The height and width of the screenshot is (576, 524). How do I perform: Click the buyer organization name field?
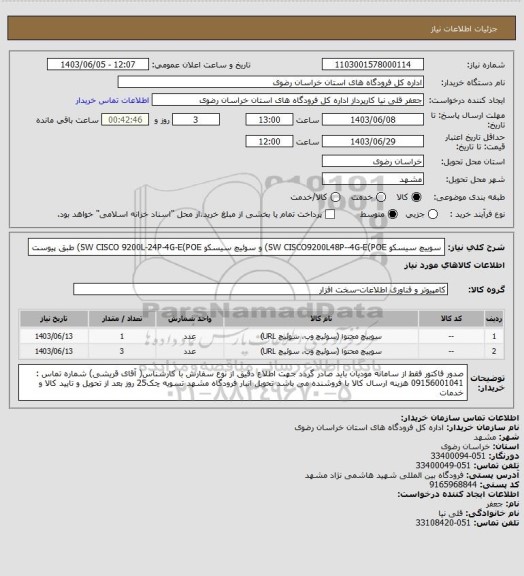270,82
